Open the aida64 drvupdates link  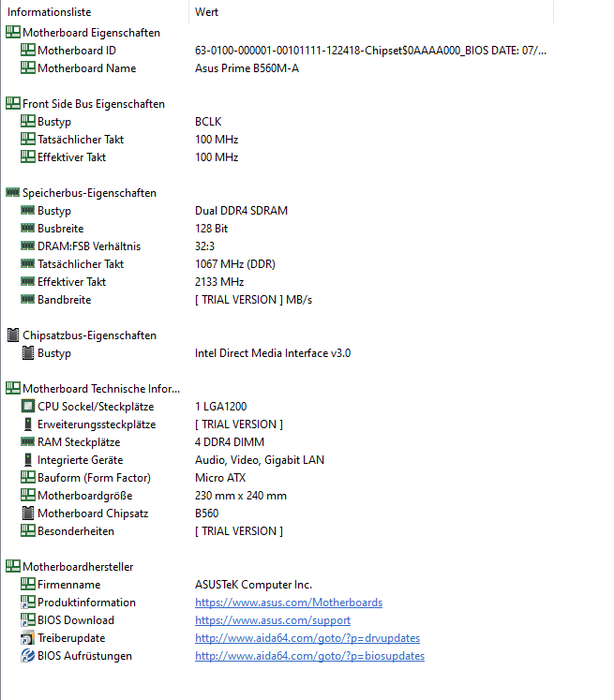point(307,638)
